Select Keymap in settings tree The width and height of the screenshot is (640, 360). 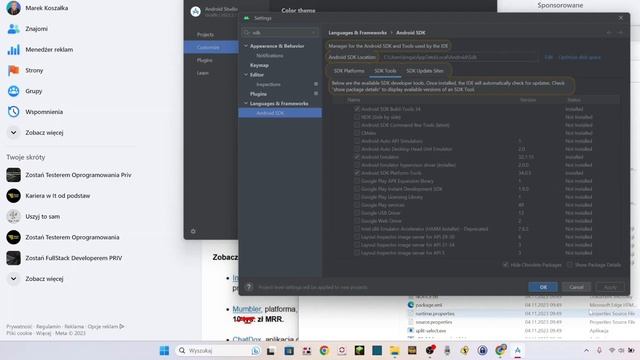[259, 65]
